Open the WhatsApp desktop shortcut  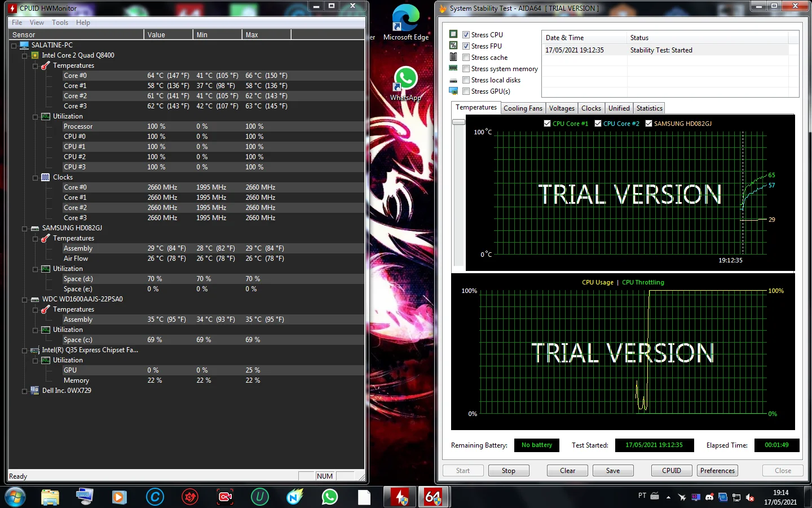406,84
